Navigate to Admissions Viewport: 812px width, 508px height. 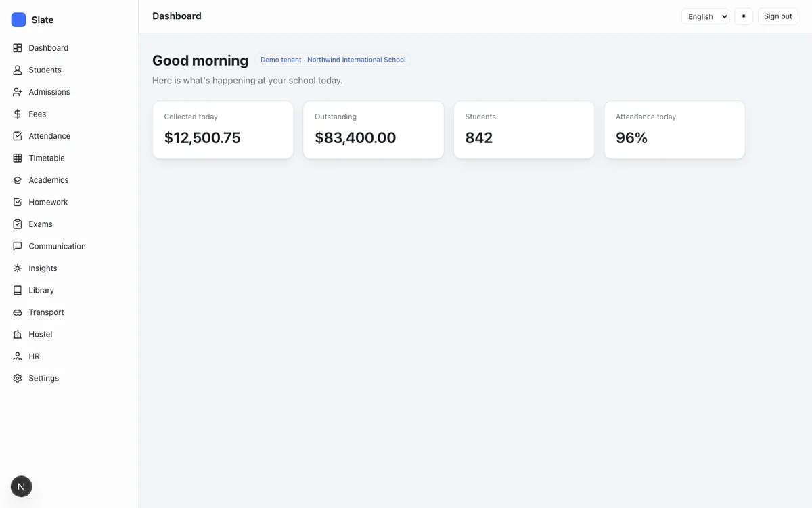(x=49, y=92)
